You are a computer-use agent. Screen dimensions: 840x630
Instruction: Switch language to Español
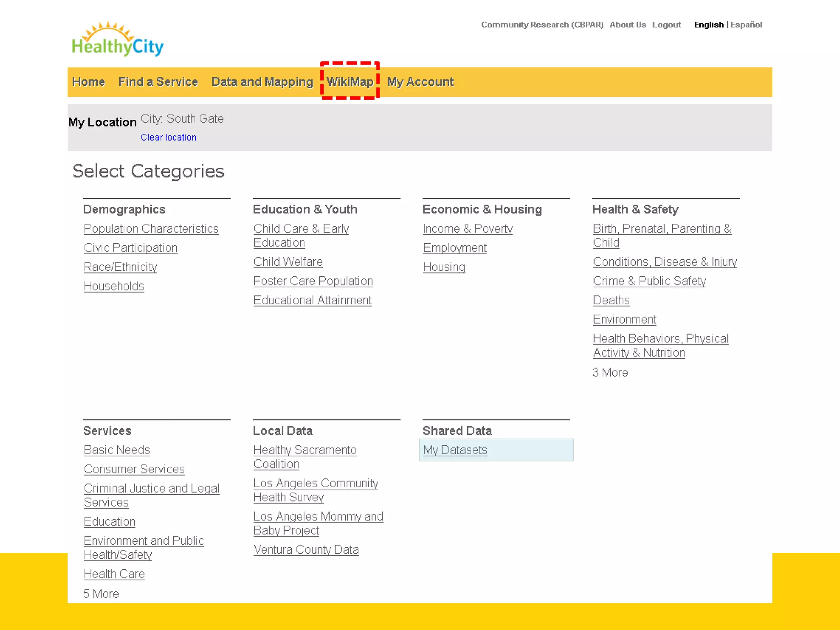[x=746, y=25]
